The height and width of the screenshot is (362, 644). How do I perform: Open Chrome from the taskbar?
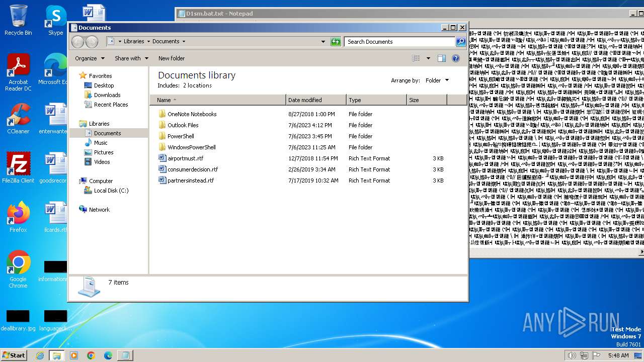pos(91,355)
